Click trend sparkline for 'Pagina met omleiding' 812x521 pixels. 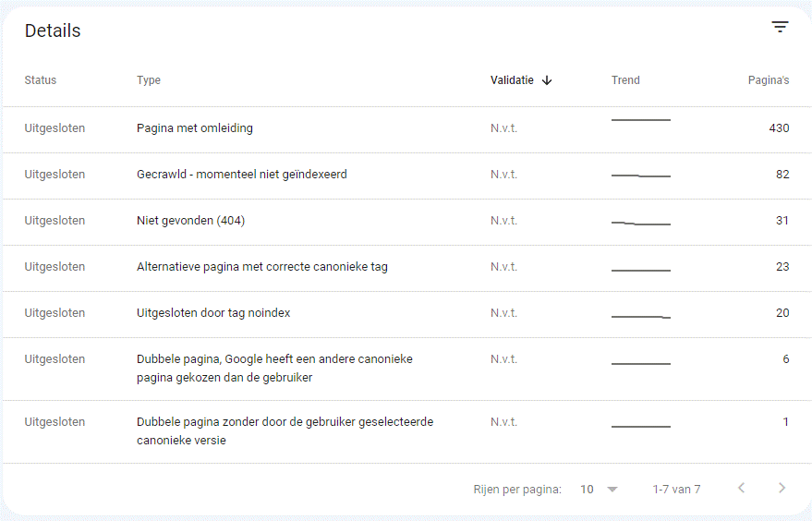640,120
